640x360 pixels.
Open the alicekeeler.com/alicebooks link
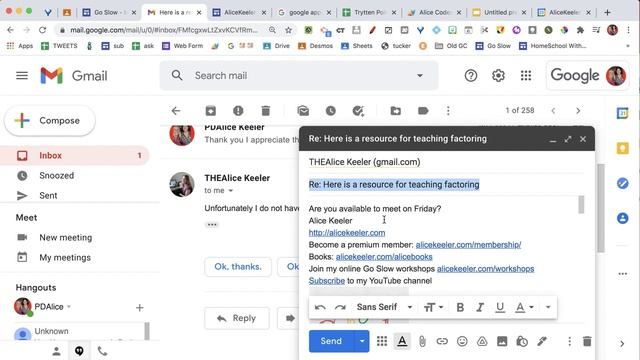coord(384,257)
